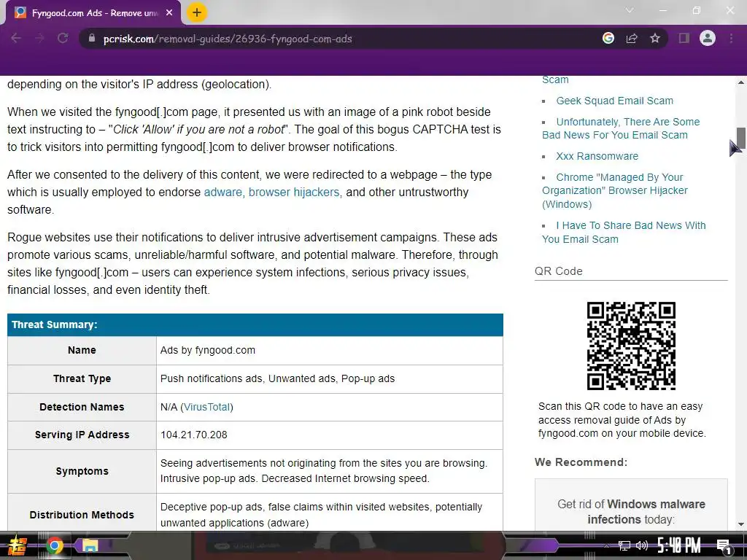This screenshot has height=560, width=747.
Task: Click the Symptoms row label
Action: click(x=82, y=472)
